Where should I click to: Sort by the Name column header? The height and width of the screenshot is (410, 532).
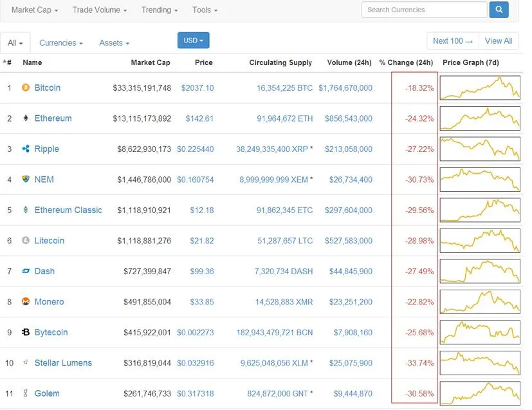click(32, 62)
